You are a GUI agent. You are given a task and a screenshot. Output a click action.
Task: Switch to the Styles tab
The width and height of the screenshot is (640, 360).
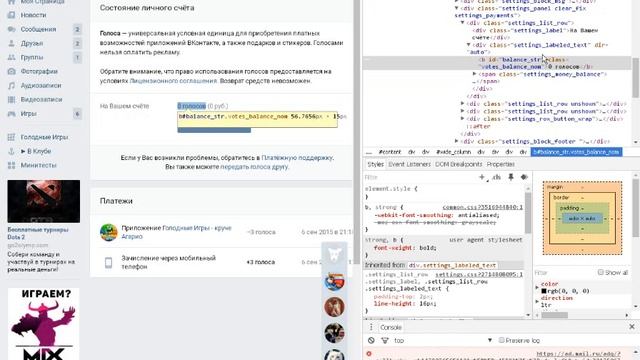[375, 164]
